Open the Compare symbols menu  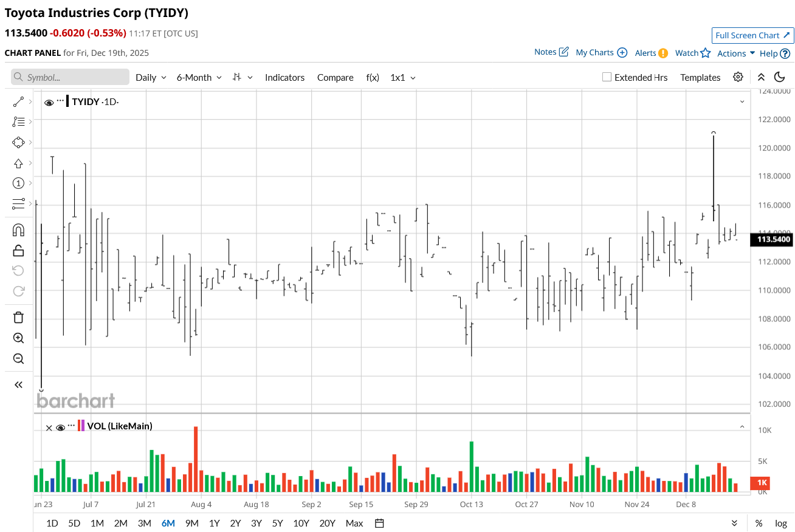[336, 78]
